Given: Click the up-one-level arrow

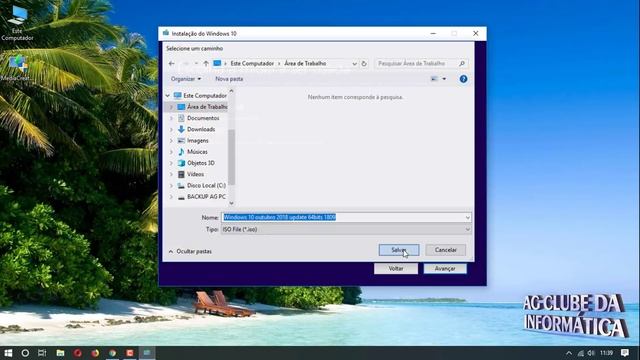Looking at the screenshot, I should point(206,64).
